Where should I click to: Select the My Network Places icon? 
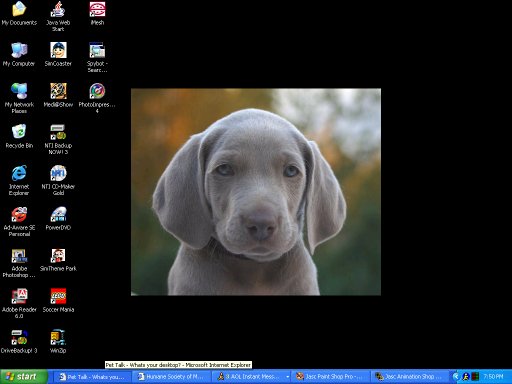click(x=19, y=98)
